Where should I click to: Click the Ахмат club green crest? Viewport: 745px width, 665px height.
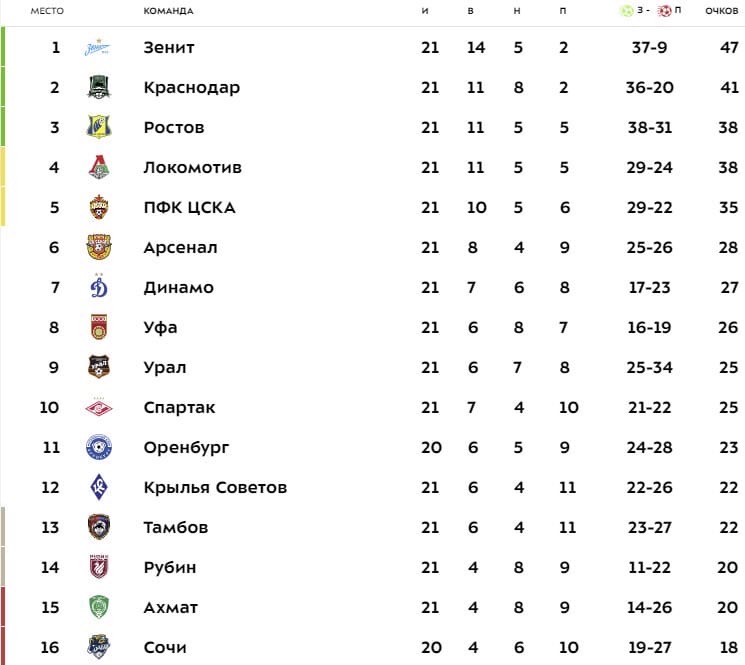tap(99, 607)
